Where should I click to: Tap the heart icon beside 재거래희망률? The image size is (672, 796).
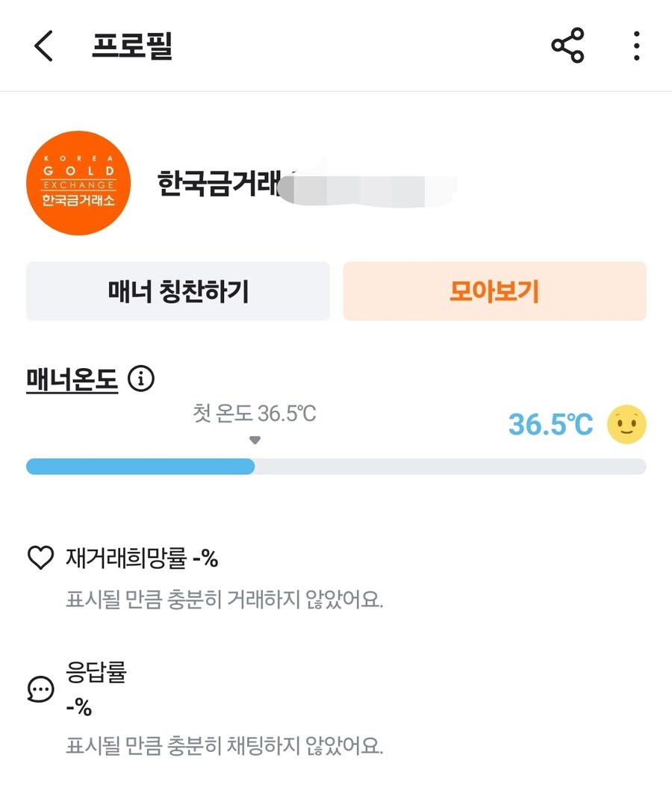(40, 558)
